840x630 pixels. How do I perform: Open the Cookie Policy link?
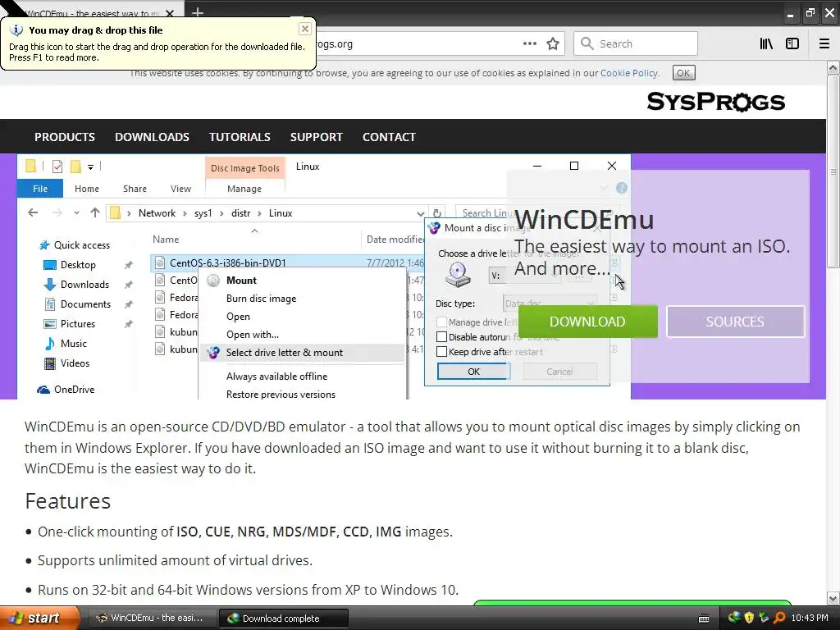pyautogui.click(x=629, y=73)
